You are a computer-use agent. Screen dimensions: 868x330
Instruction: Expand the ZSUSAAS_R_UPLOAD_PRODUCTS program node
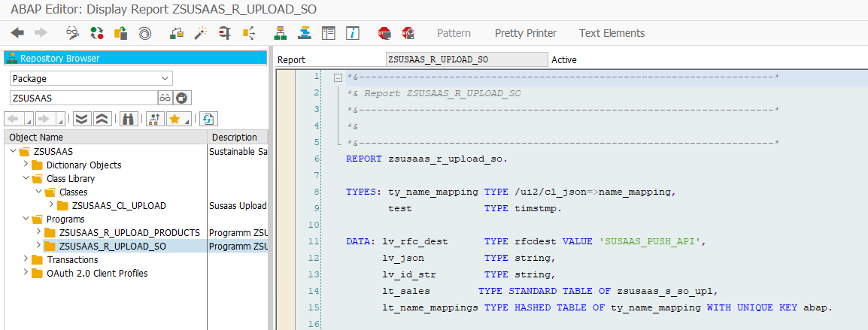pyautogui.click(x=39, y=232)
